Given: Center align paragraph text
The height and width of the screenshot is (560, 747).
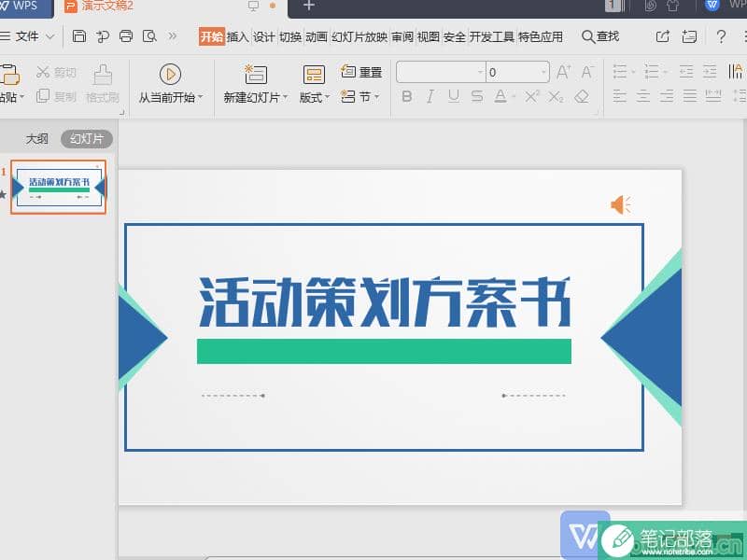Looking at the screenshot, I should (643, 96).
